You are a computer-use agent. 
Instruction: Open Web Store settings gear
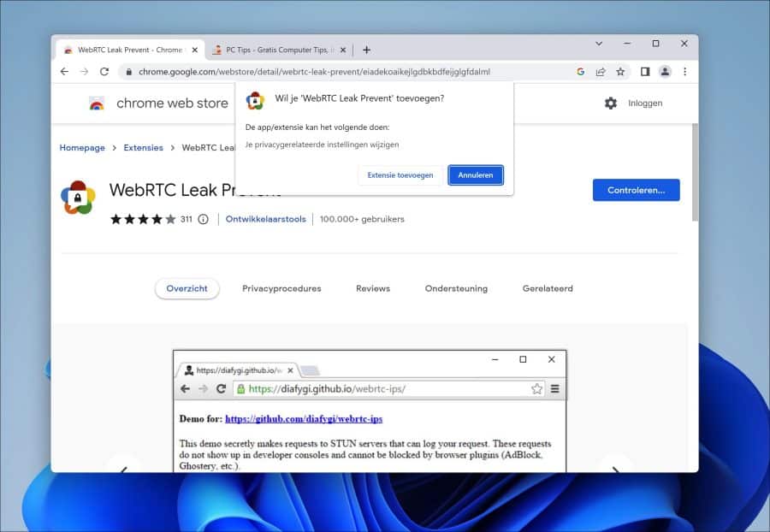pos(610,103)
